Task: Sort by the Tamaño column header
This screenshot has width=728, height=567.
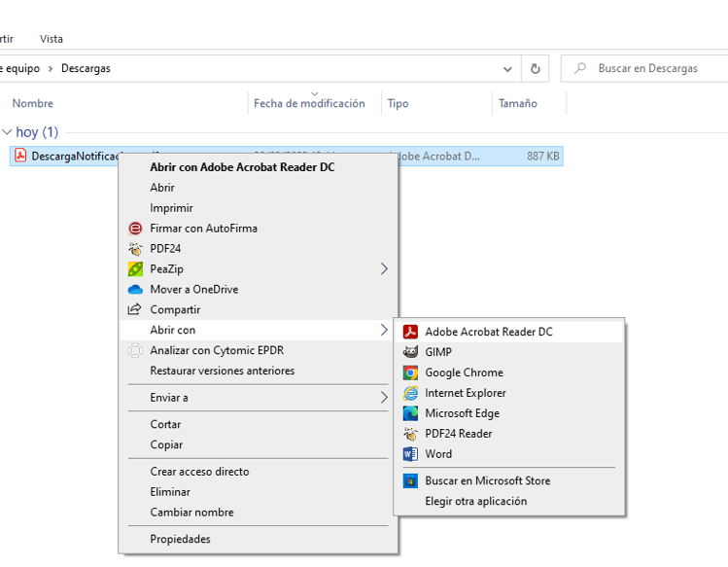Action: pos(518,104)
